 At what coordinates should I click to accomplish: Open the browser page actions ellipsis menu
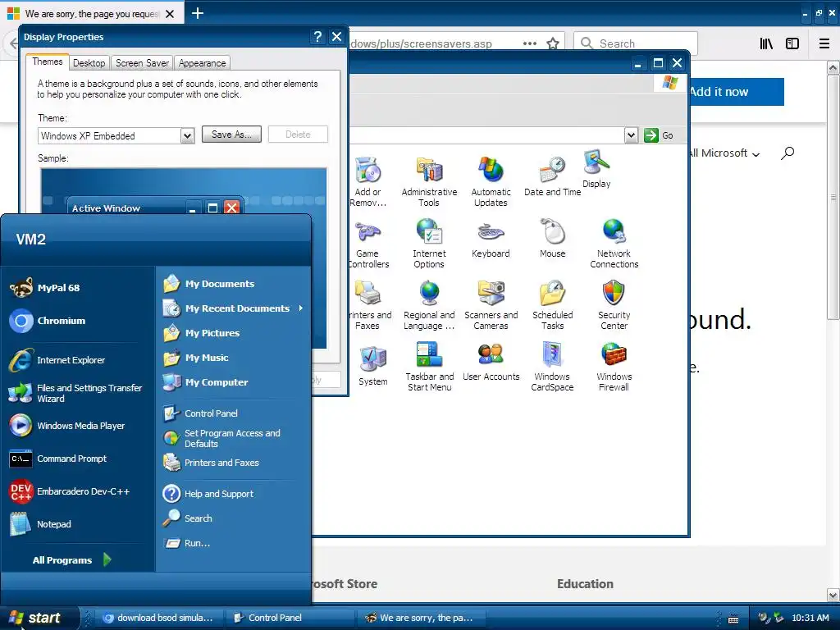point(530,43)
